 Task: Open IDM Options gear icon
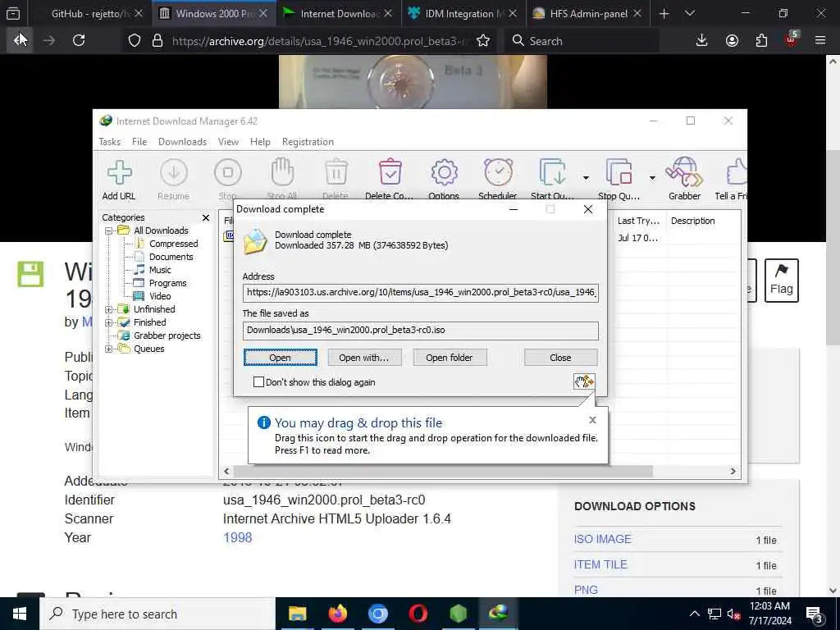444,180
